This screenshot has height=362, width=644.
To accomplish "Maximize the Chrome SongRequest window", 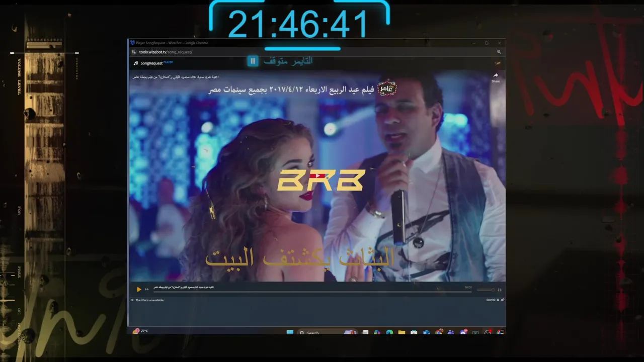I will (487, 43).
